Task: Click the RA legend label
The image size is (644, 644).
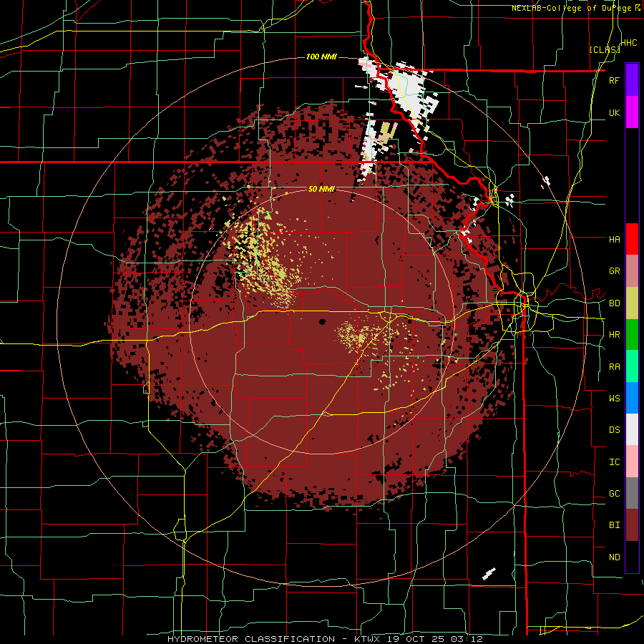Action: coord(614,367)
